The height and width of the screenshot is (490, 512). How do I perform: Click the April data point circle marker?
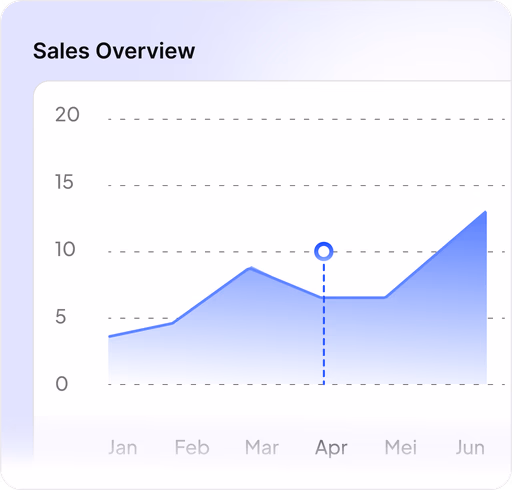tap(324, 251)
